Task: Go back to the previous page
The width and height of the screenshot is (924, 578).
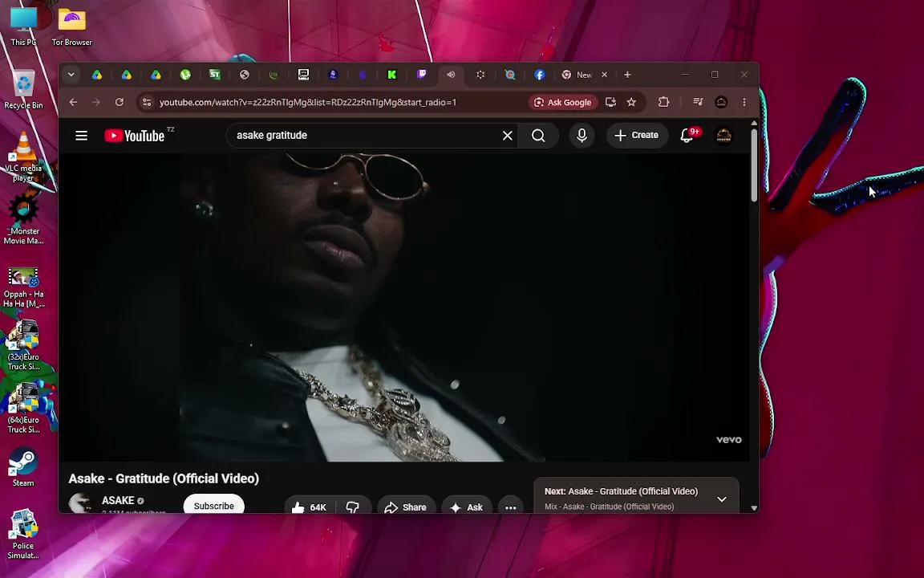Action: click(x=73, y=102)
